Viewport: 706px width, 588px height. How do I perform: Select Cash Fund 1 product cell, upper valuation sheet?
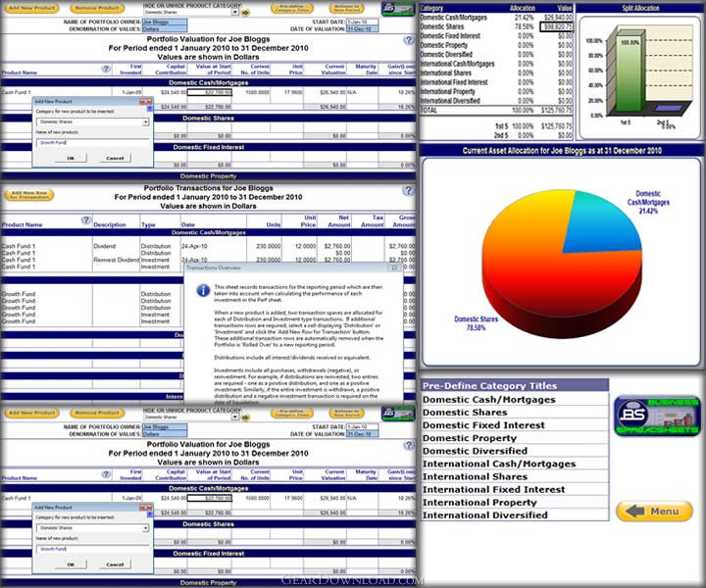(x=56, y=92)
